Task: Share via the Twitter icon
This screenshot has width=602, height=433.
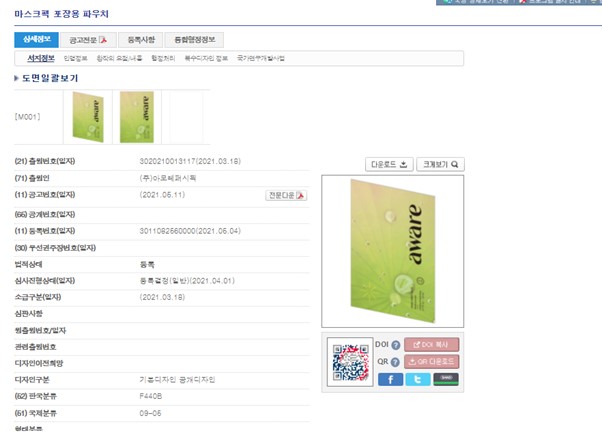Action: point(418,379)
